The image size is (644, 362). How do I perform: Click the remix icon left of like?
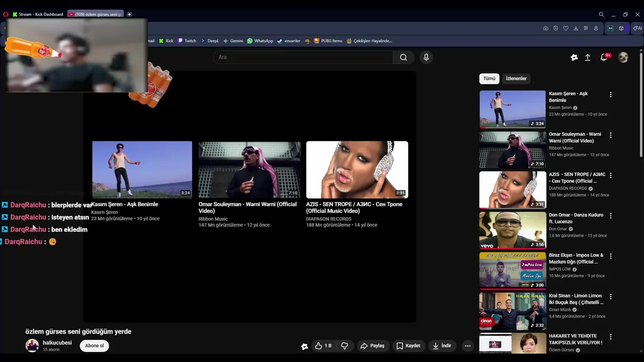click(304, 346)
